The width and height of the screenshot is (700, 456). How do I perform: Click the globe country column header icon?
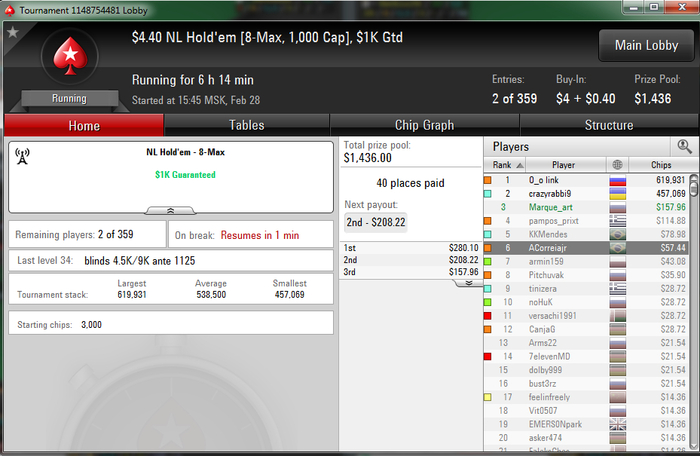617,165
